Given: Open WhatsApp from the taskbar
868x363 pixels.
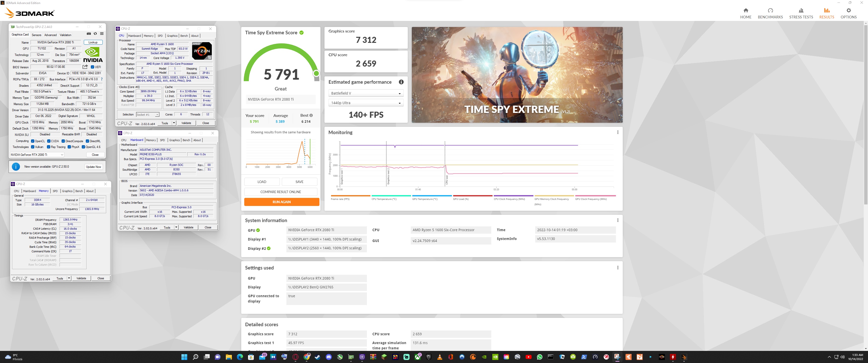Looking at the screenshot, I should [x=539, y=357].
